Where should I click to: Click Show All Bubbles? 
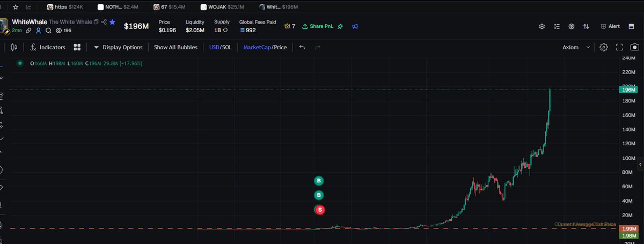(x=175, y=47)
